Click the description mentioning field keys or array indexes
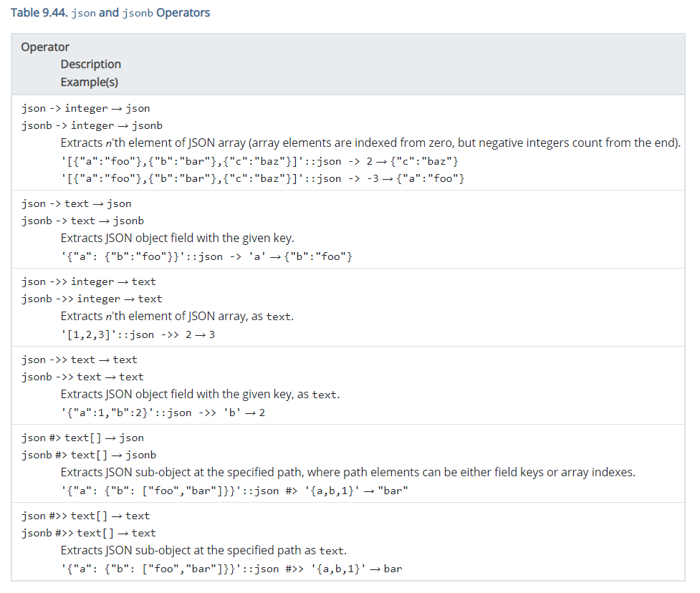700x593 pixels. [347, 473]
